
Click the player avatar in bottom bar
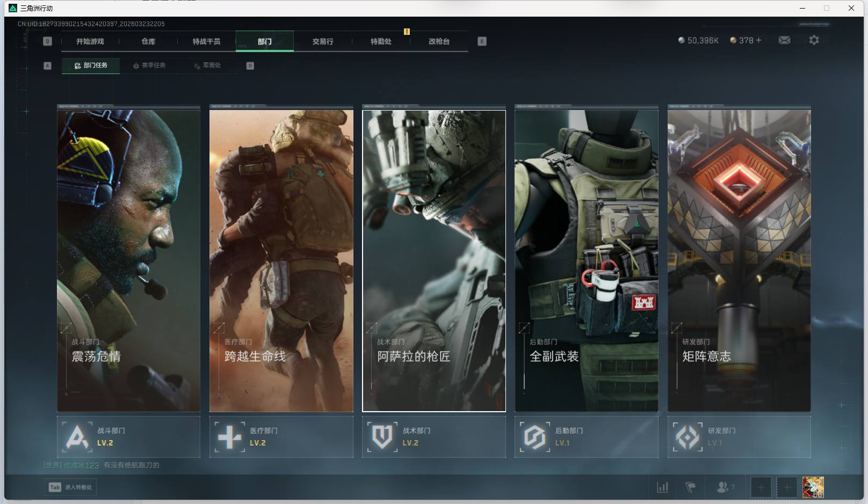(x=813, y=487)
